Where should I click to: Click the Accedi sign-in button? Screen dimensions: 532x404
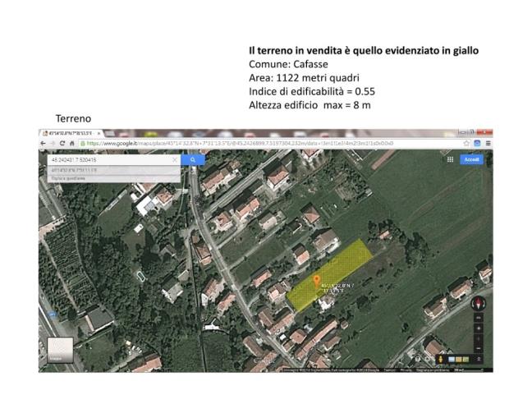[471, 159]
